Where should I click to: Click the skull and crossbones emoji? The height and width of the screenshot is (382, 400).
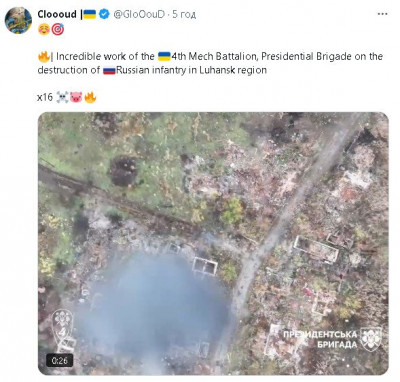(x=62, y=97)
